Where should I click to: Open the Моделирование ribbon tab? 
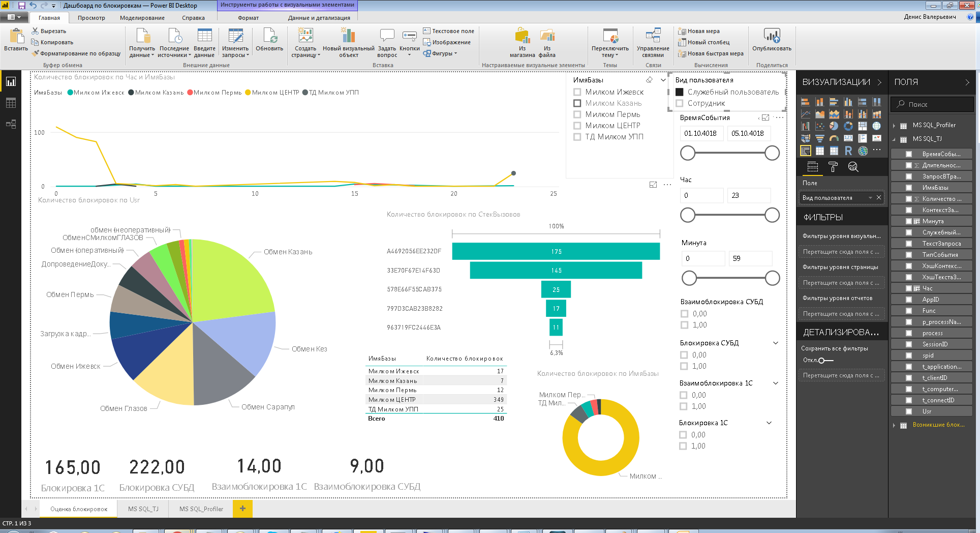142,18
